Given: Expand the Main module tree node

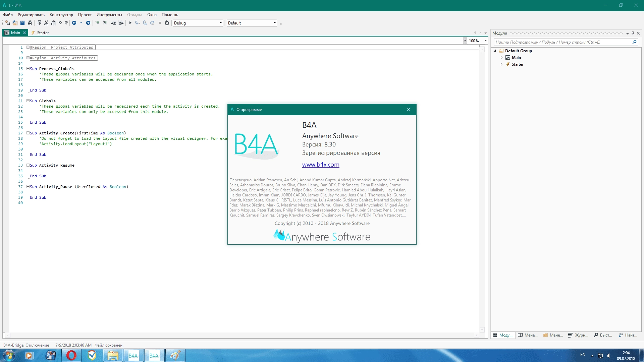Looking at the screenshot, I should [501, 58].
